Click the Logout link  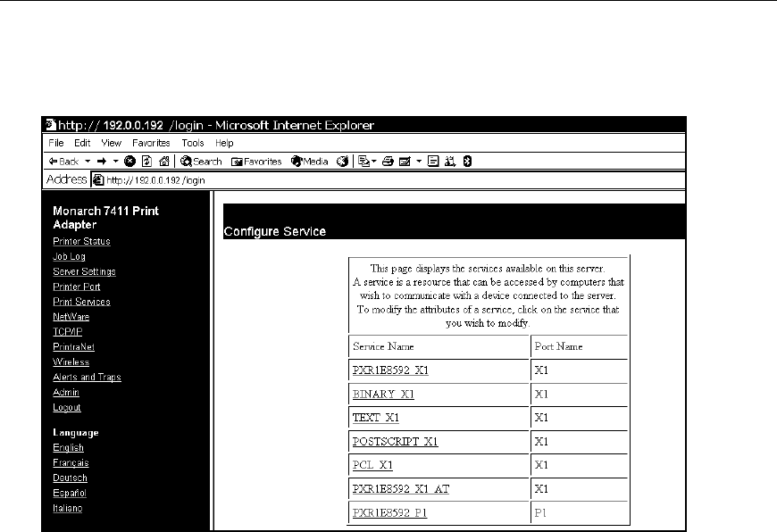click(66, 407)
